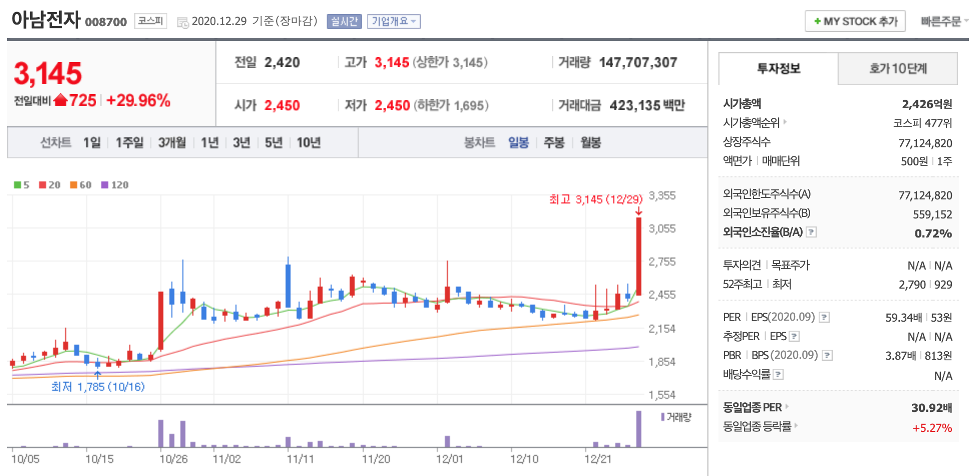Select the 월봉 candle chart
Image resolution: width=980 pixels, height=476 pixels.
[x=591, y=143]
